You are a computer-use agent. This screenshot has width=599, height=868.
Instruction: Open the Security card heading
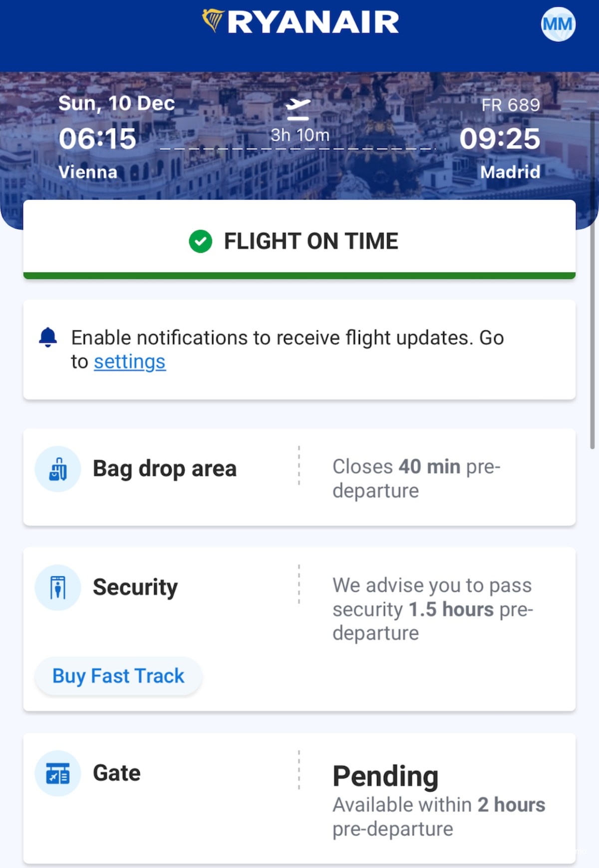tap(135, 587)
